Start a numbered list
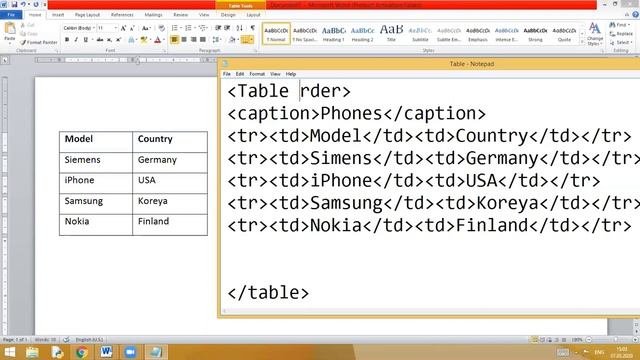Viewport: 640px width, 360px height. tap(189, 28)
